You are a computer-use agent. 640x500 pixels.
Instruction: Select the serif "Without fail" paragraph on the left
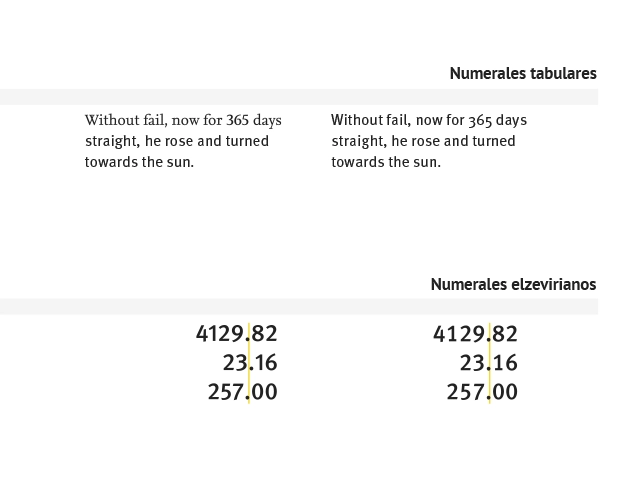click(183, 141)
